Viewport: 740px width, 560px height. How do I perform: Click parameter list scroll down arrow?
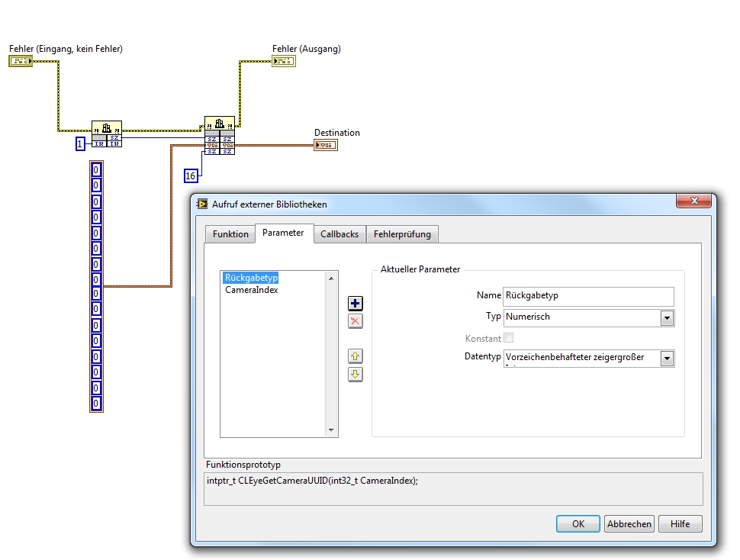pos(331,430)
